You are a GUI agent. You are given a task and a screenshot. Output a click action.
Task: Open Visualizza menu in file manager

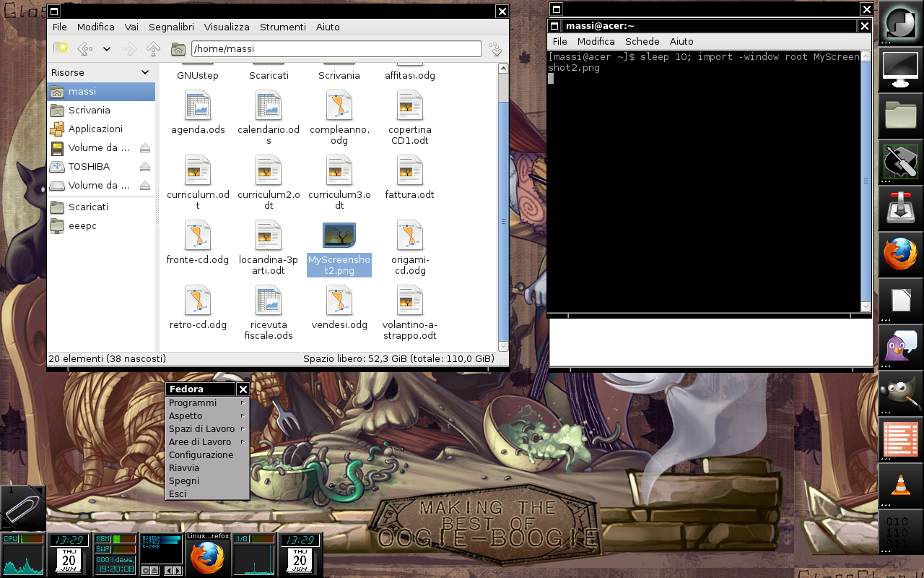coord(227,27)
